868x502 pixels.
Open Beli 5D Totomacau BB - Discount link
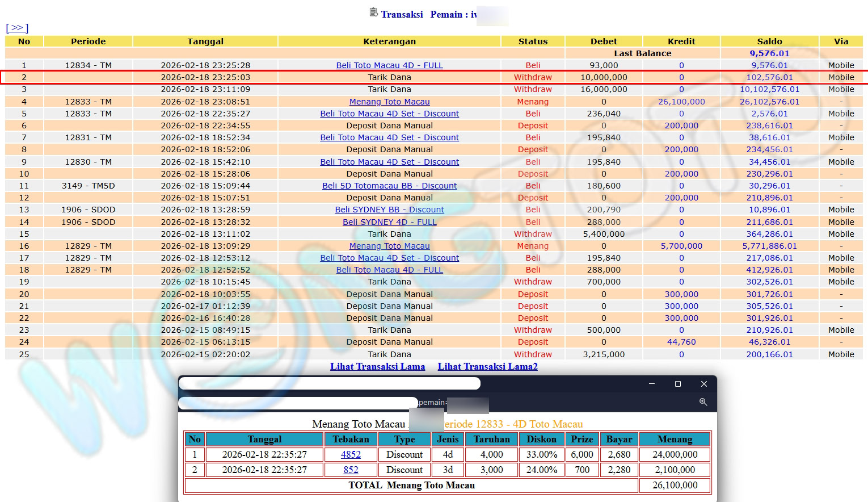click(x=389, y=186)
